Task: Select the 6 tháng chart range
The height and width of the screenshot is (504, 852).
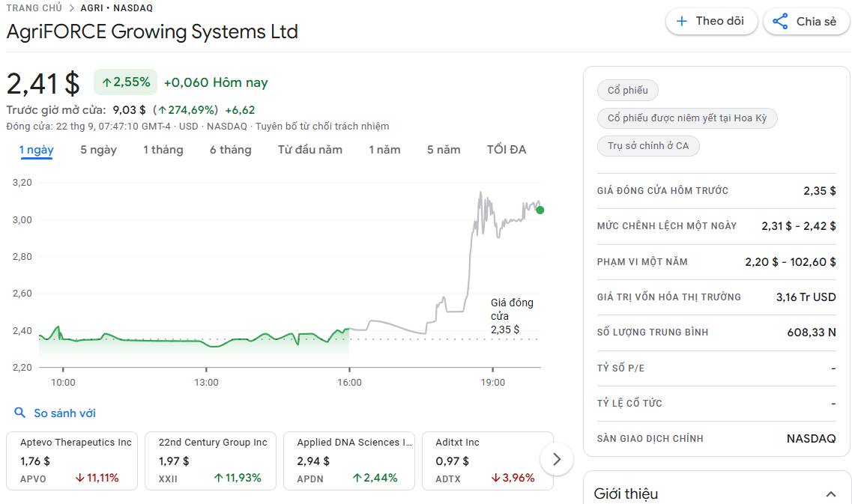Action: click(x=230, y=150)
